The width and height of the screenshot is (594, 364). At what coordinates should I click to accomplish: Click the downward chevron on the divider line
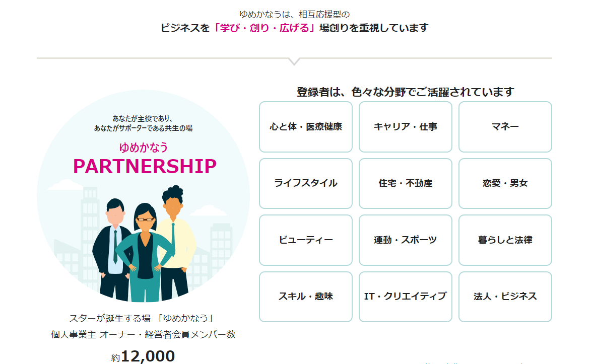click(294, 62)
